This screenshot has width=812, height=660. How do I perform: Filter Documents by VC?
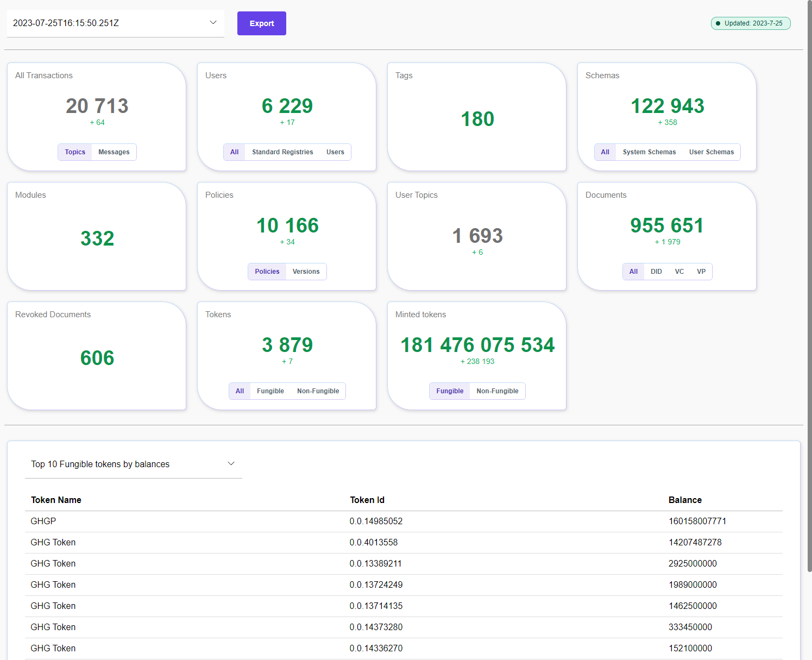click(x=679, y=272)
